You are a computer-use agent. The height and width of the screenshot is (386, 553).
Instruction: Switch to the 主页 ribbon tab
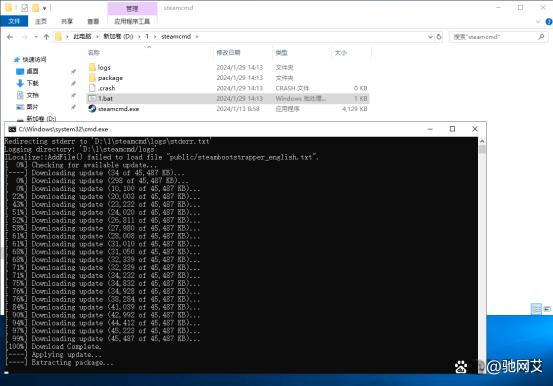(41, 22)
